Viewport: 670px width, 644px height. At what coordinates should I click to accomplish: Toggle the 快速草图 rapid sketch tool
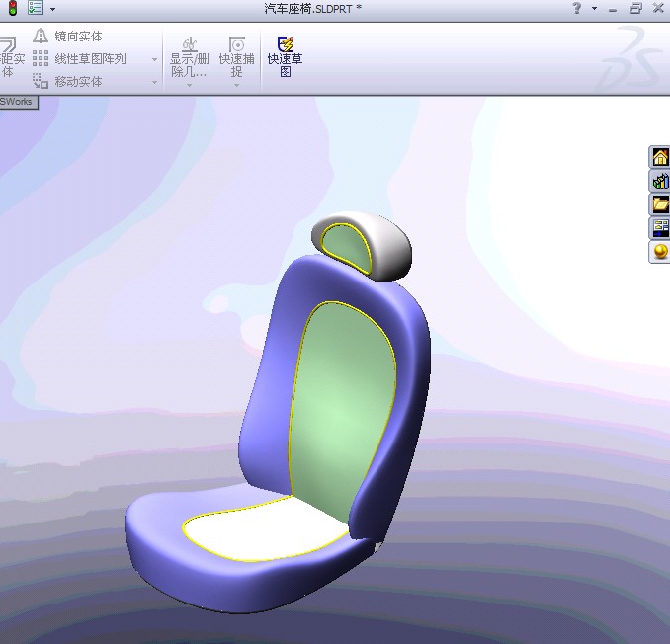(x=285, y=56)
